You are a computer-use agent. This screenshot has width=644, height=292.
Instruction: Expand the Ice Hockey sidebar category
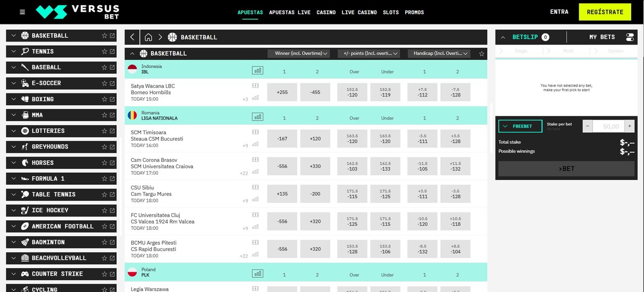click(13, 210)
